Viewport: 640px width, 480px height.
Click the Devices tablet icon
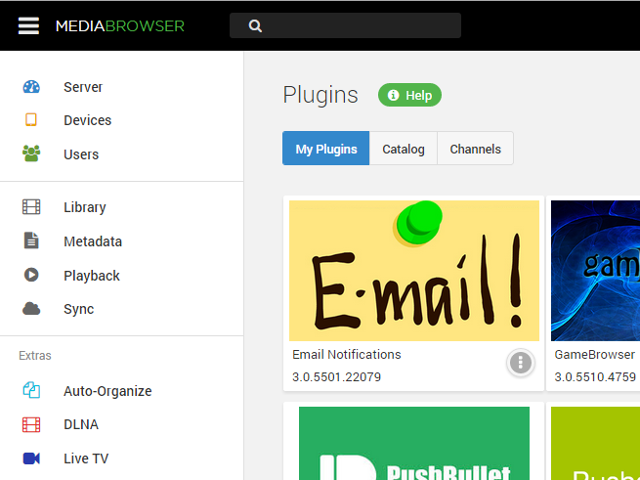click(x=31, y=120)
